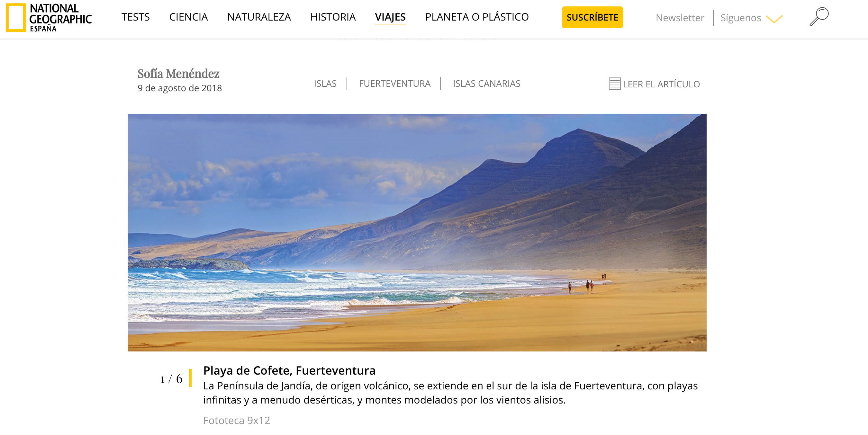Open the Síguenos dropdown label
Viewport: 868px width, 435px height.
click(741, 17)
